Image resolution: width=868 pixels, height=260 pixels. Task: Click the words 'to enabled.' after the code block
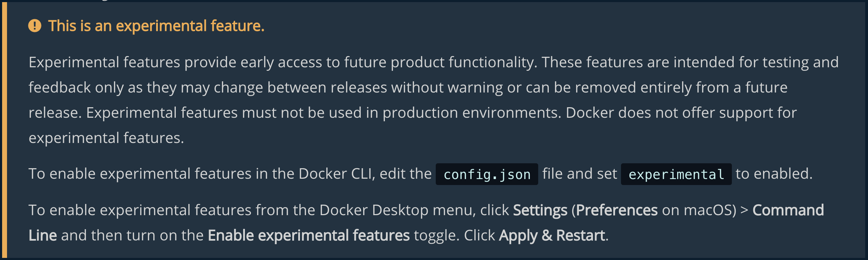774,174
